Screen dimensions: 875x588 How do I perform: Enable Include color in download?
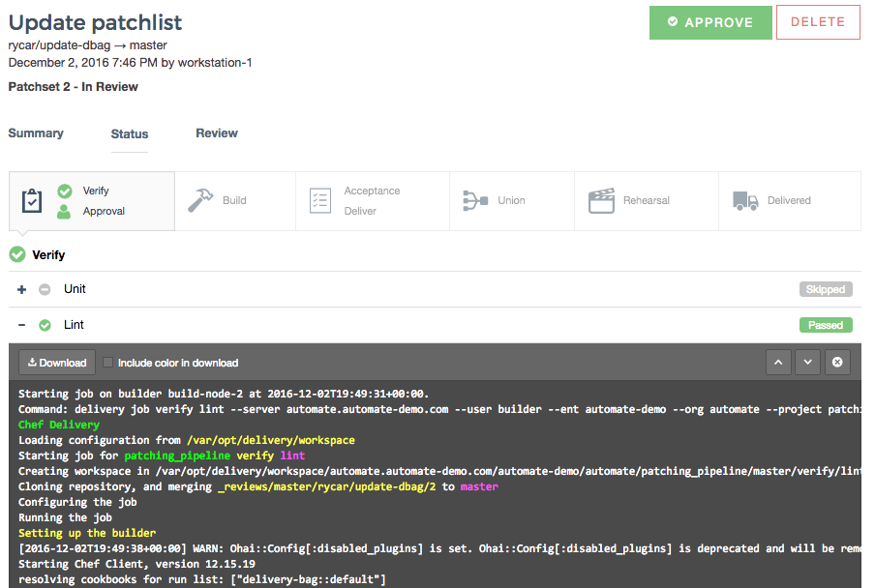tap(107, 362)
